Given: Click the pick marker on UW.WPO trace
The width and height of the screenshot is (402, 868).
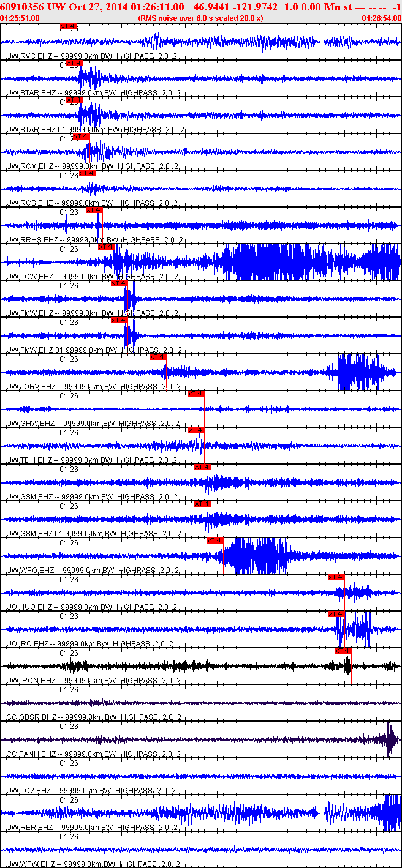Looking at the screenshot, I should pos(214,541).
